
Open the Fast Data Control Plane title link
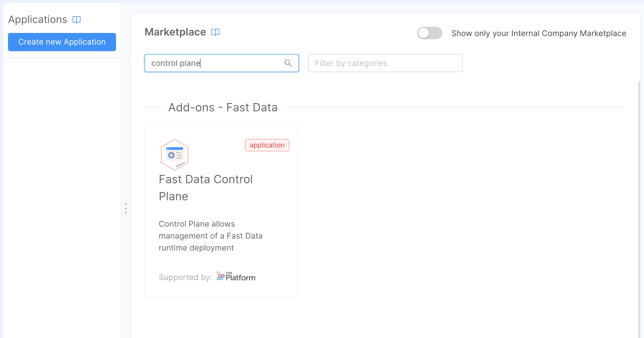(206, 187)
